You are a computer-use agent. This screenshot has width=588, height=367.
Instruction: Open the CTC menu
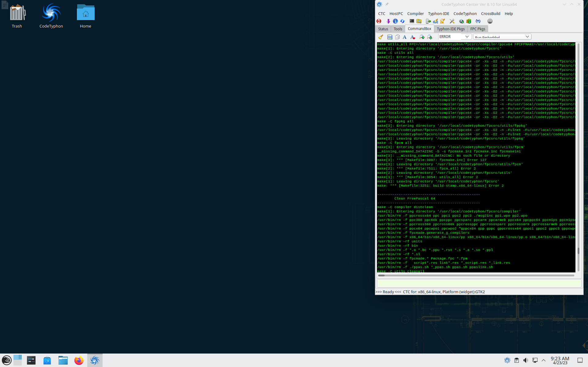coord(382,13)
